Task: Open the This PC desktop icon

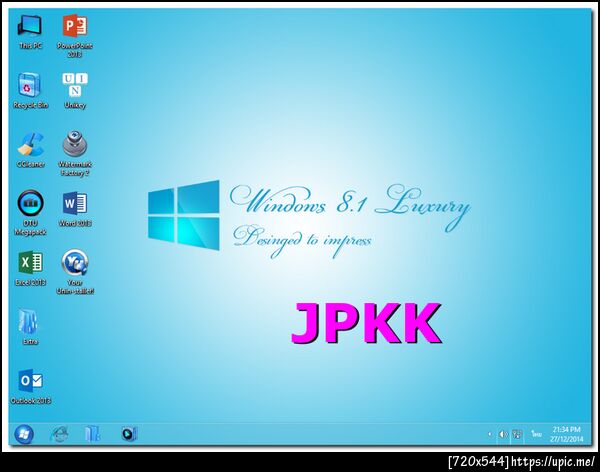Action: [30, 31]
